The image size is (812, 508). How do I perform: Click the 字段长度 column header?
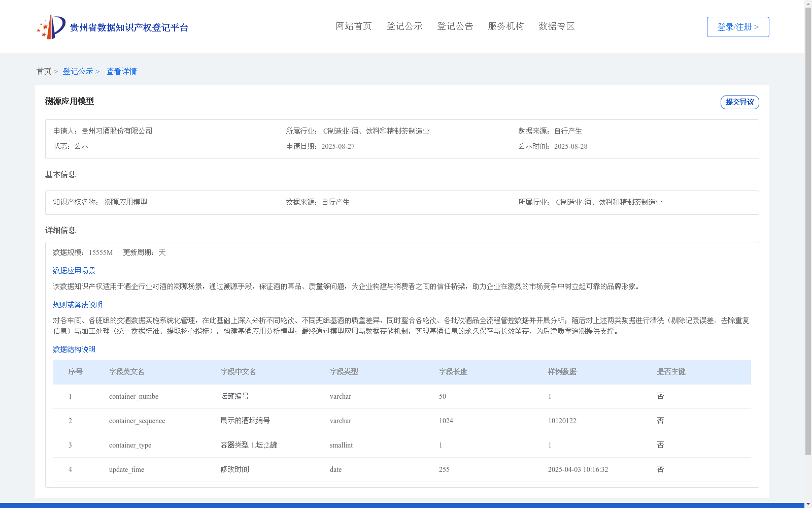[453, 372]
